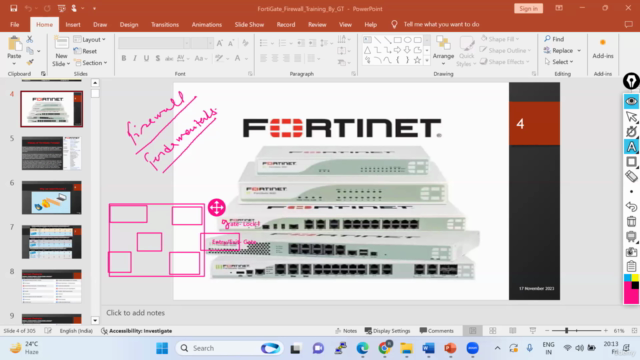
Task: Open Chrome from the Windows taskbar
Action: [384, 348]
